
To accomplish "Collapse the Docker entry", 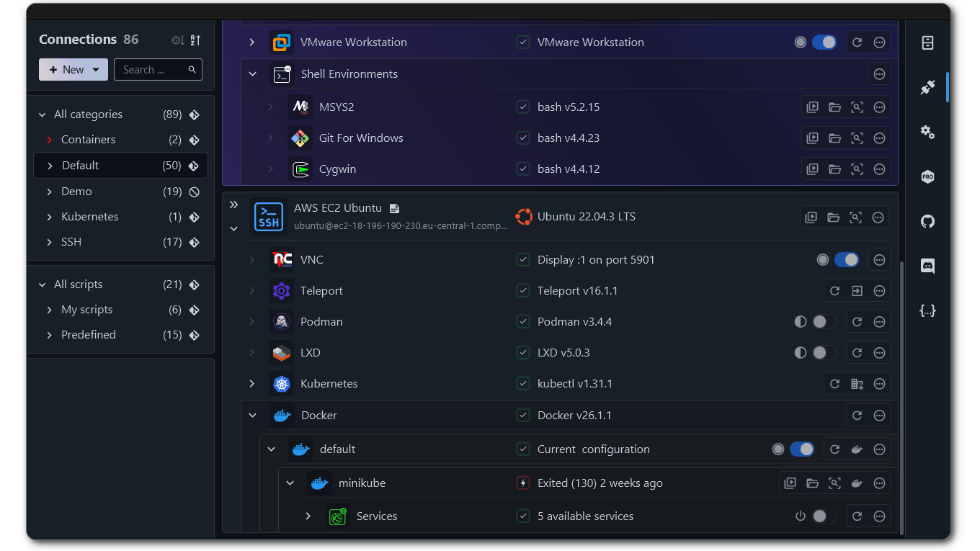I will tap(252, 416).
